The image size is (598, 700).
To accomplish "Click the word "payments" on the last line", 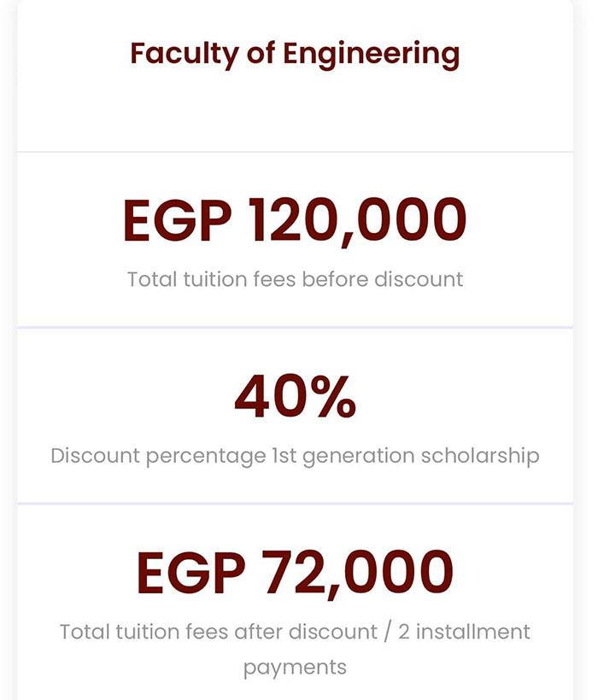I will [x=295, y=667].
